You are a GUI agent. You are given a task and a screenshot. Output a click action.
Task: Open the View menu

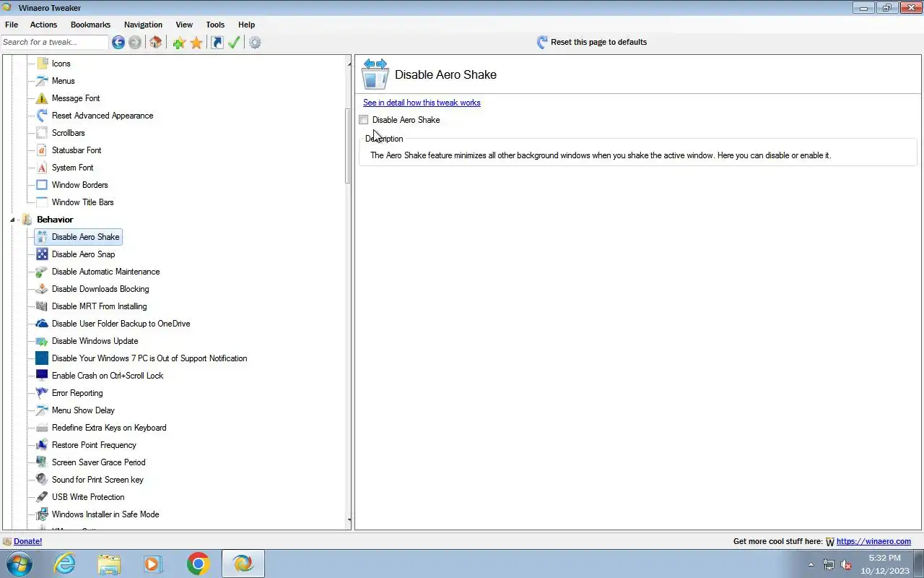(184, 25)
